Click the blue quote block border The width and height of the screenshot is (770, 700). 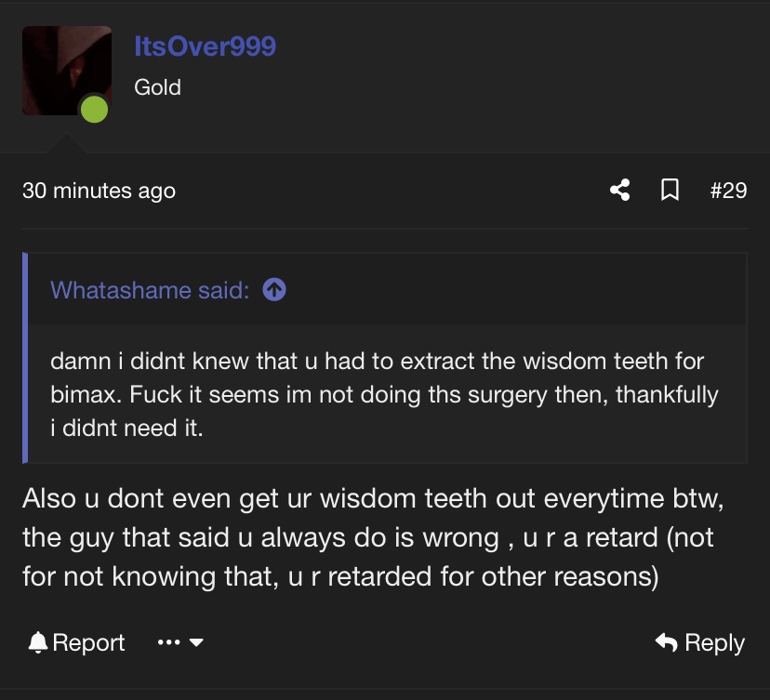[x=25, y=358]
